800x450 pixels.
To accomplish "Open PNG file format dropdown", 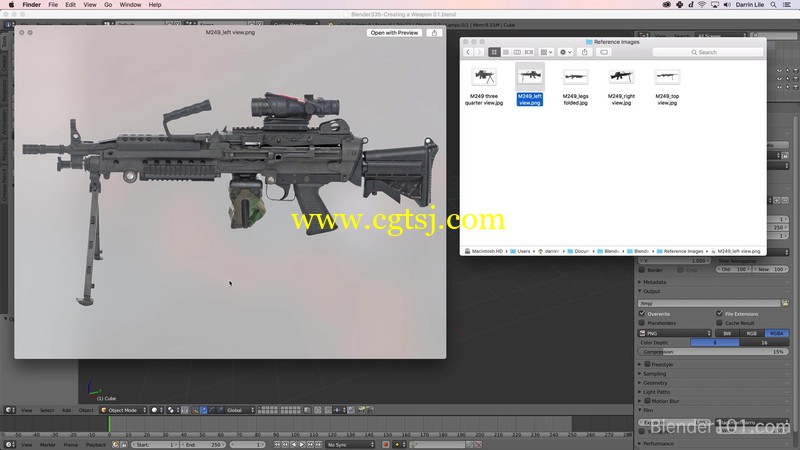I will [x=674, y=333].
